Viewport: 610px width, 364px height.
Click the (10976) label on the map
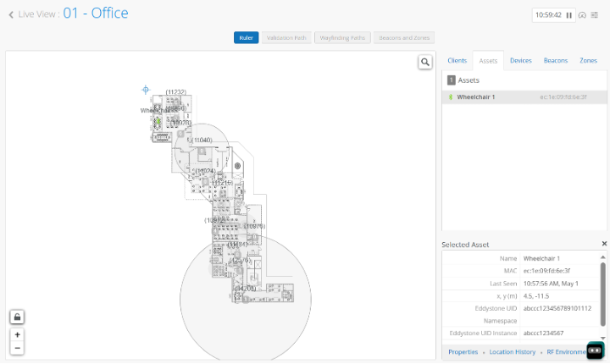[254, 226]
